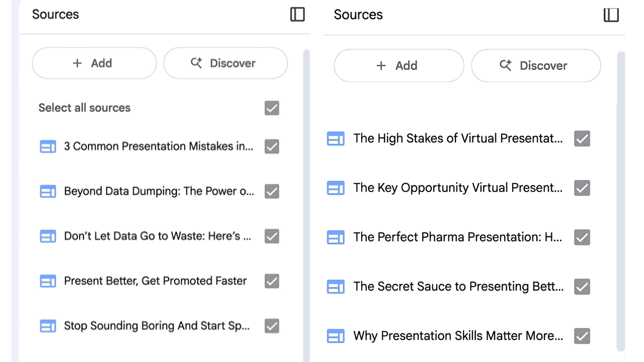Click document icon beside Beyond Data Dumping

point(48,192)
